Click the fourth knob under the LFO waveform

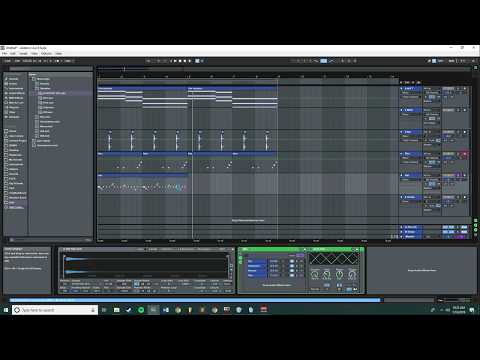coord(352,274)
